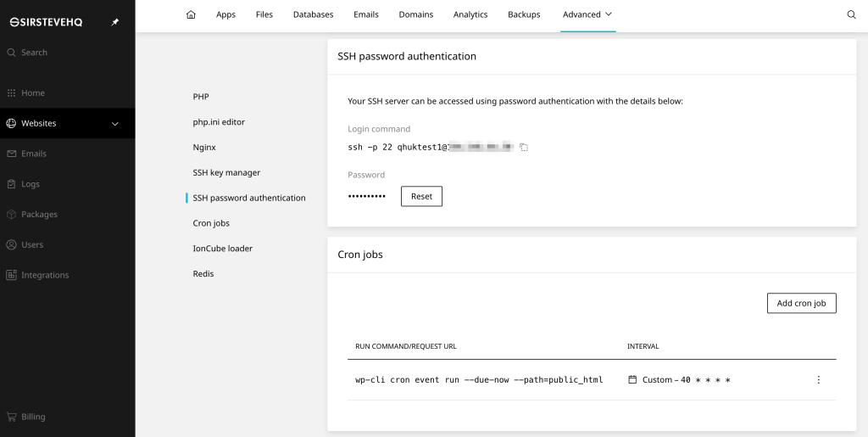The height and width of the screenshot is (437, 868).
Task: Click the sidebar Search magnifier icon
Action: pos(11,53)
